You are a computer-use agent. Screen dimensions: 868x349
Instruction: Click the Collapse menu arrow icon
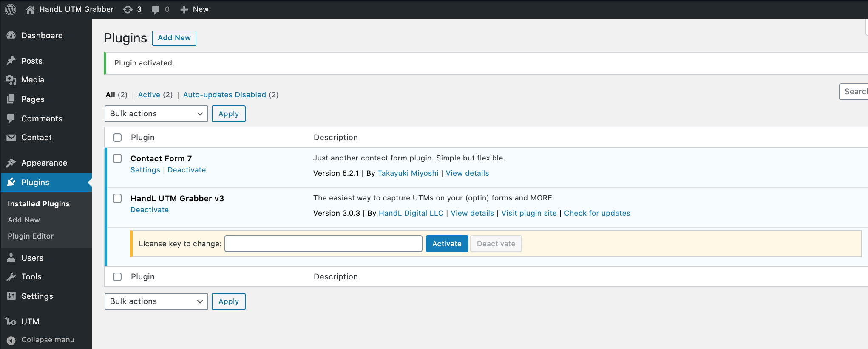coord(11,340)
